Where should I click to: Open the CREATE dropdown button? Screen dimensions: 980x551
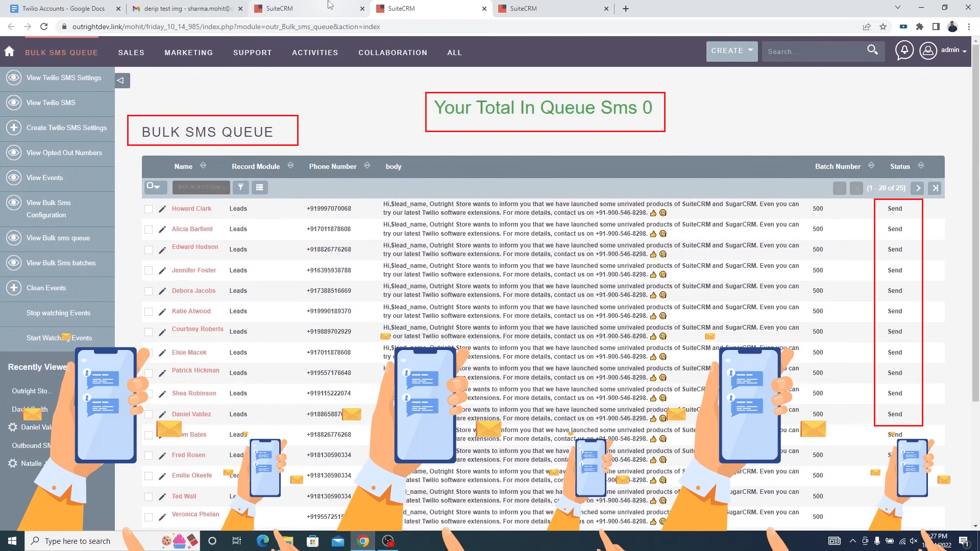(x=732, y=51)
